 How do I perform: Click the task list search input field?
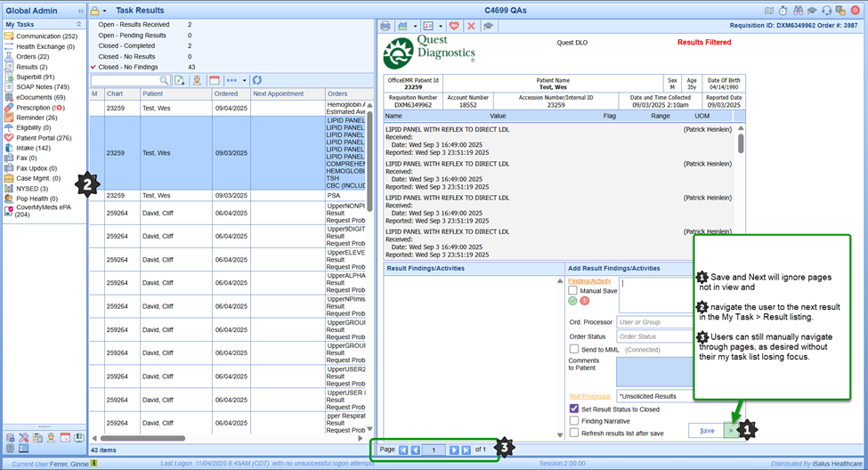point(126,80)
